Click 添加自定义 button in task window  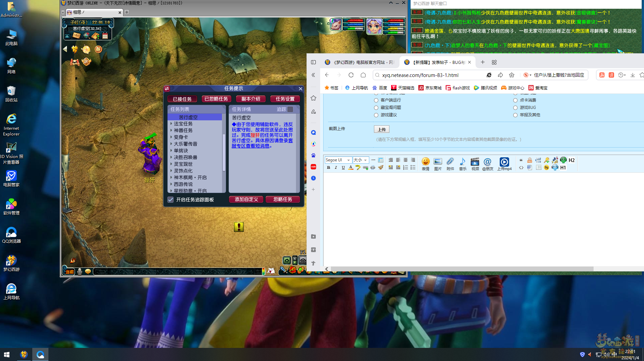[247, 199]
